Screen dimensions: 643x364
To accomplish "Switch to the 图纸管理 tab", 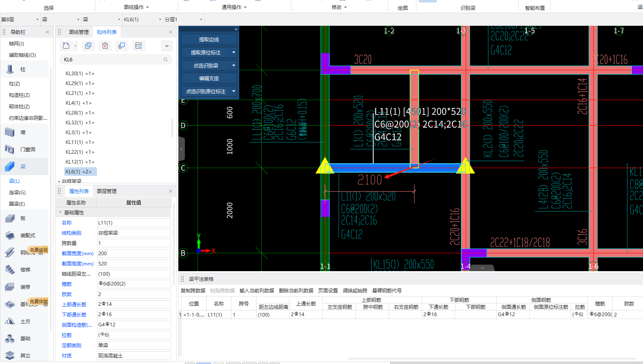I will tap(79, 32).
